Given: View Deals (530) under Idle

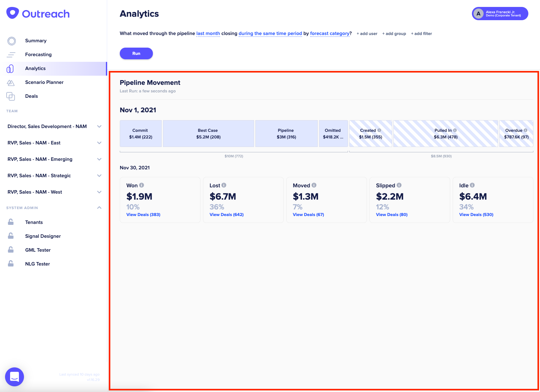Looking at the screenshot, I should pyautogui.click(x=476, y=214).
